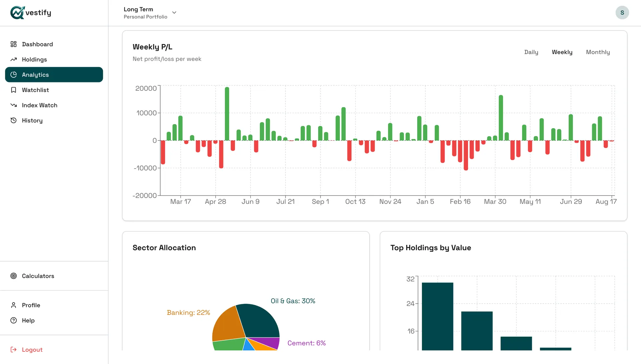Click the 'Weekly P/L' heading
Image resolution: width=641 pixels, height=364 pixels.
point(152,47)
